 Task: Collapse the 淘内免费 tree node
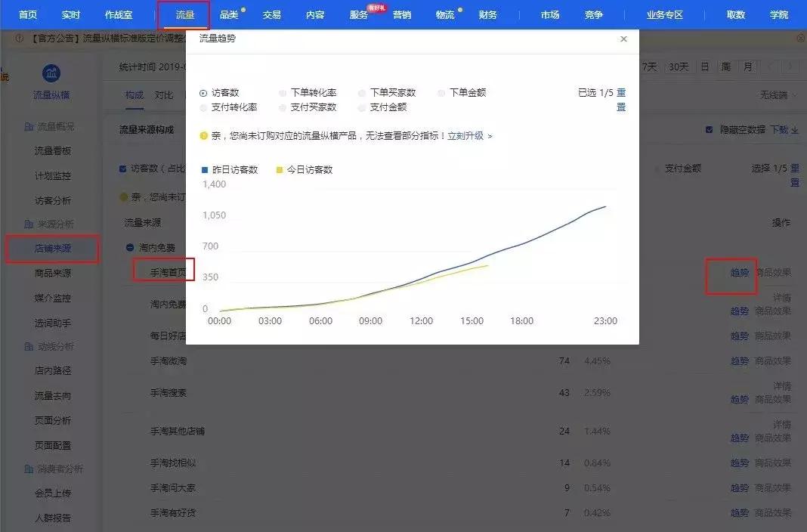(130, 247)
